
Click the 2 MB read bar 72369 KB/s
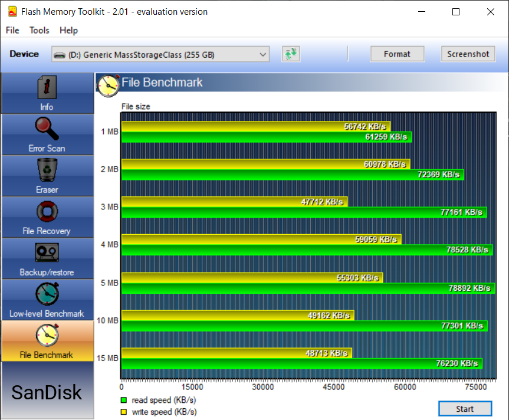click(x=293, y=175)
